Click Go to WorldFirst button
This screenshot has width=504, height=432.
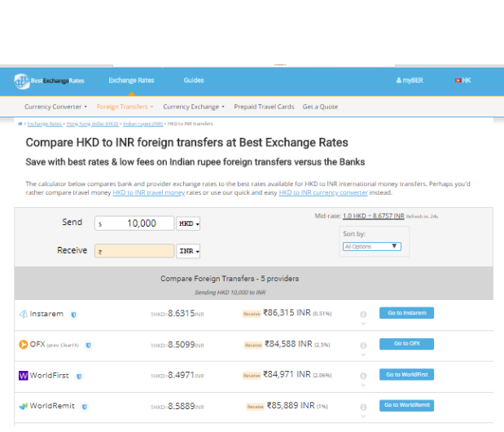click(406, 374)
